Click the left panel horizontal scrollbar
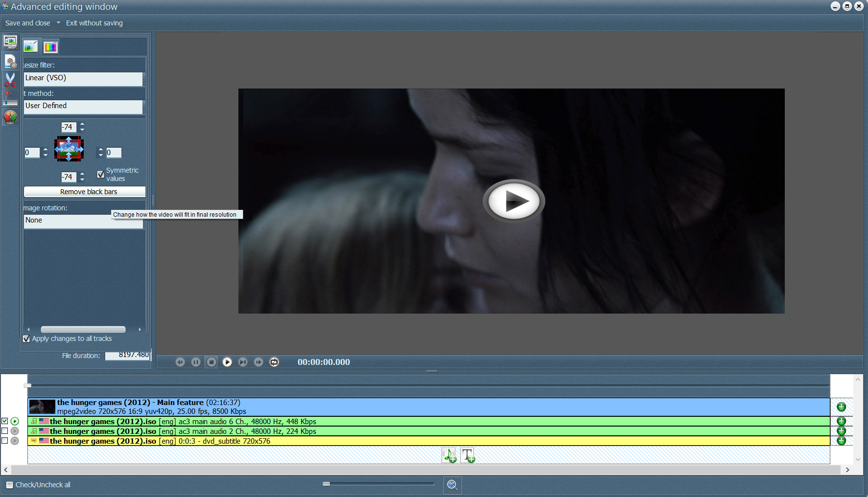 coord(83,329)
